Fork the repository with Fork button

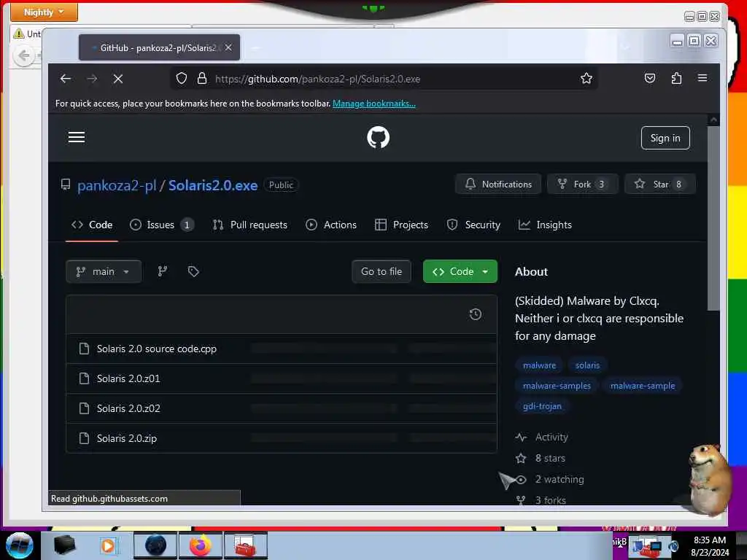583,184
